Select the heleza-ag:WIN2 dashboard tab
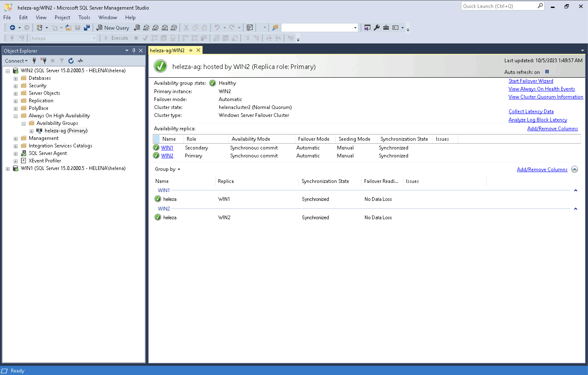Viewport: 588px width, 375px height. [167, 50]
